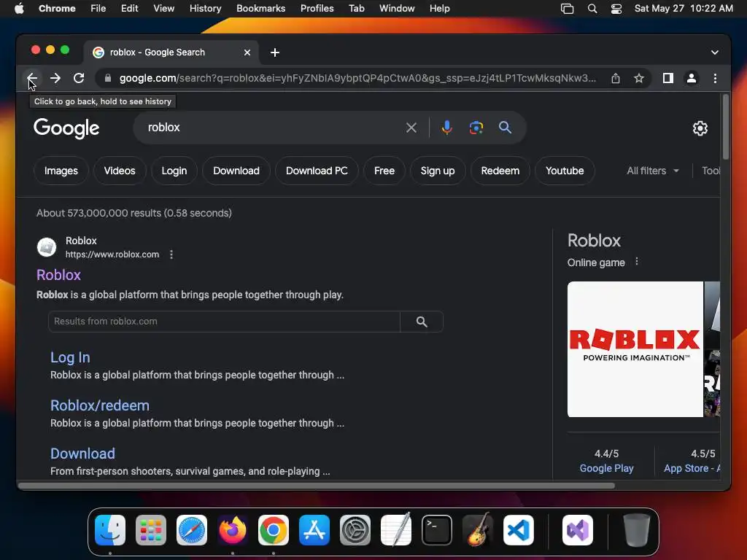Image resolution: width=747 pixels, height=560 pixels.
Task: Click the Results from roblox.com field
Action: pyautogui.click(x=224, y=322)
